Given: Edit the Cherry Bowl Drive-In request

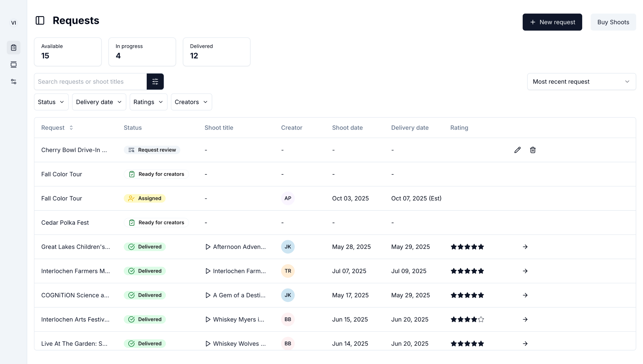Looking at the screenshot, I should [x=517, y=150].
